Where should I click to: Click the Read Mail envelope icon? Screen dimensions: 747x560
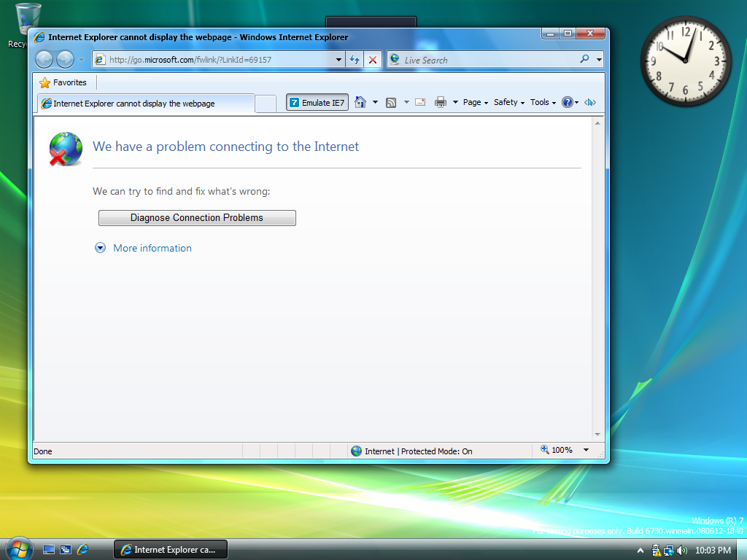point(420,102)
